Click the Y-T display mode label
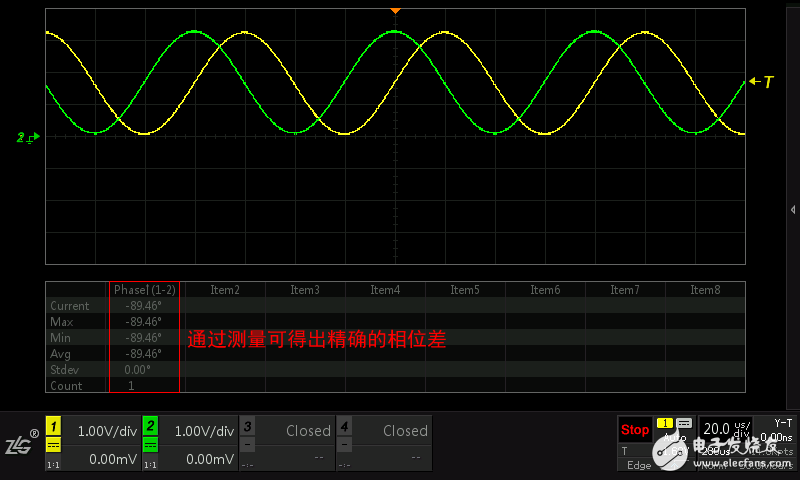Viewport: 800px width, 480px height. (783, 423)
